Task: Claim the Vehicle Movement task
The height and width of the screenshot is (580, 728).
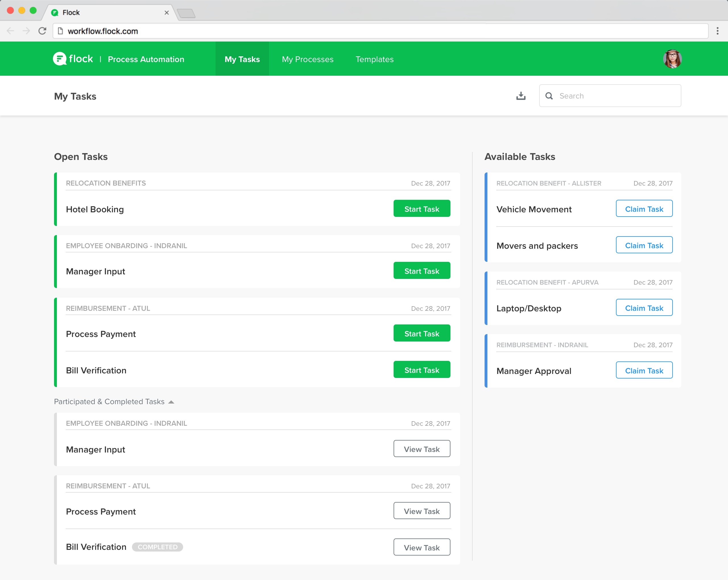Action: tap(644, 209)
